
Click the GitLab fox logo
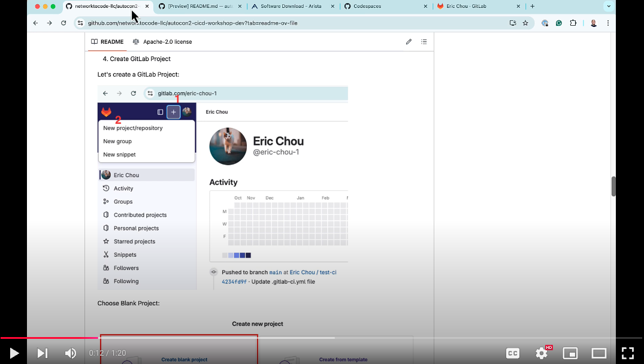(x=107, y=111)
